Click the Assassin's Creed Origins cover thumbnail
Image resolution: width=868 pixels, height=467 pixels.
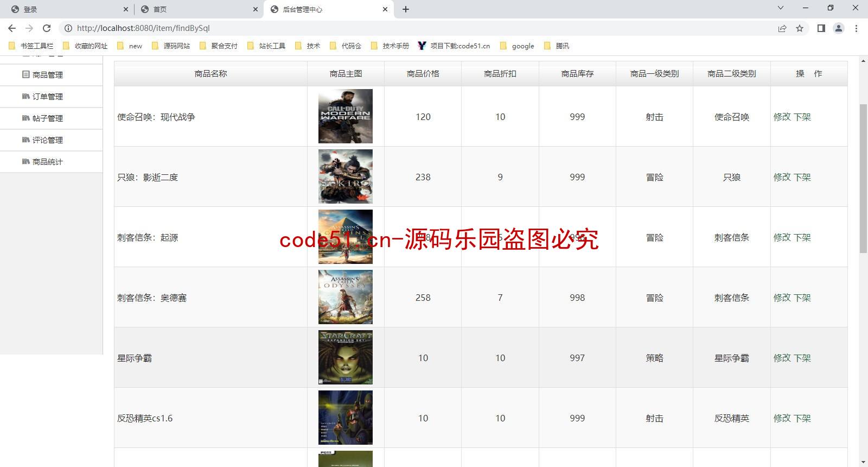346,237
